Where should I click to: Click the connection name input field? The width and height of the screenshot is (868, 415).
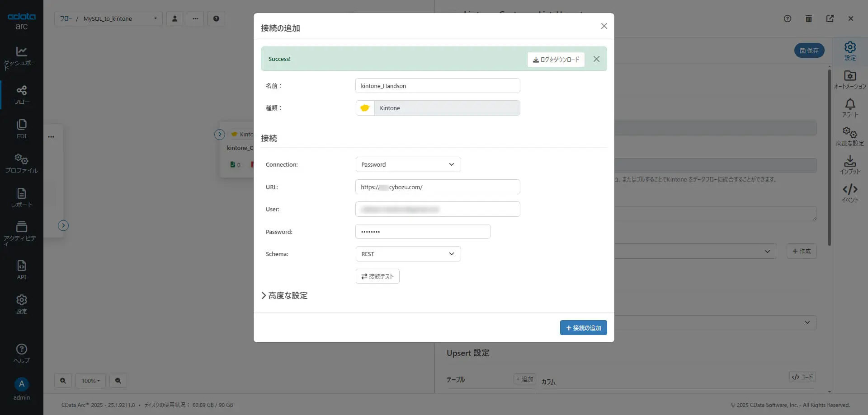pyautogui.click(x=438, y=86)
